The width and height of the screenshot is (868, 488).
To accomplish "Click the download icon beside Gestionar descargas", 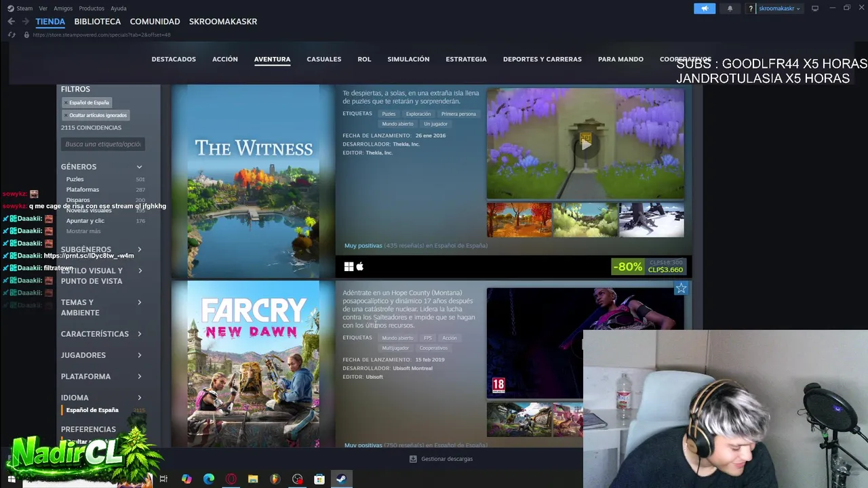I will 413,459.
